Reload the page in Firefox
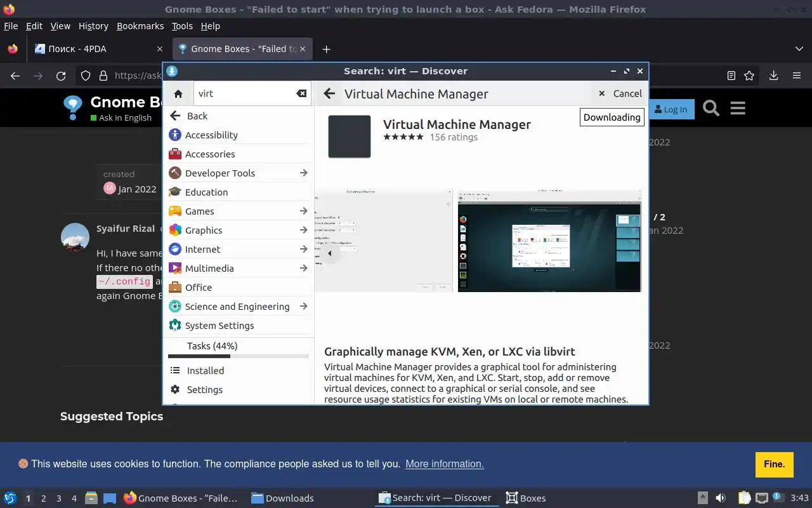 tap(61, 76)
